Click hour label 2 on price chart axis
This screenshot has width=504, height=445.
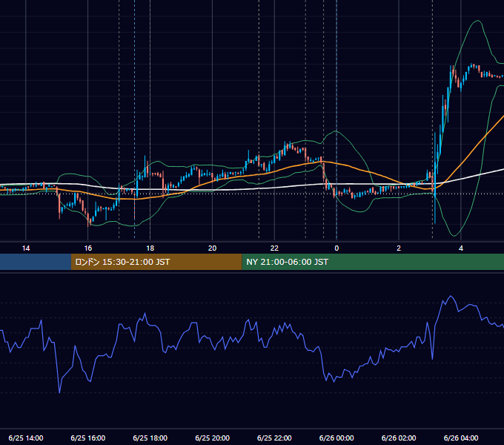[x=399, y=248]
